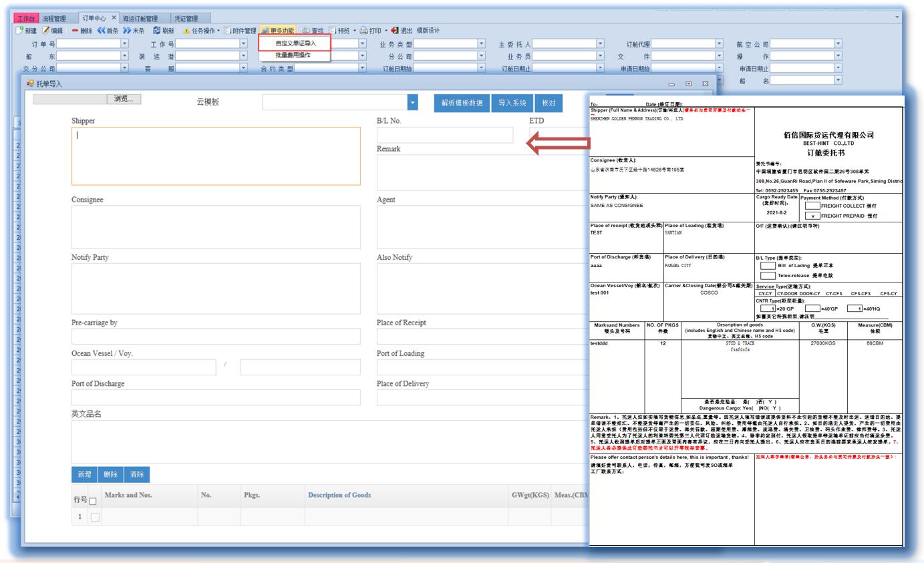924x563 pixels.
Task: Click the 退出 (Exit) toolbar icon
Action: tap(396, 31)
